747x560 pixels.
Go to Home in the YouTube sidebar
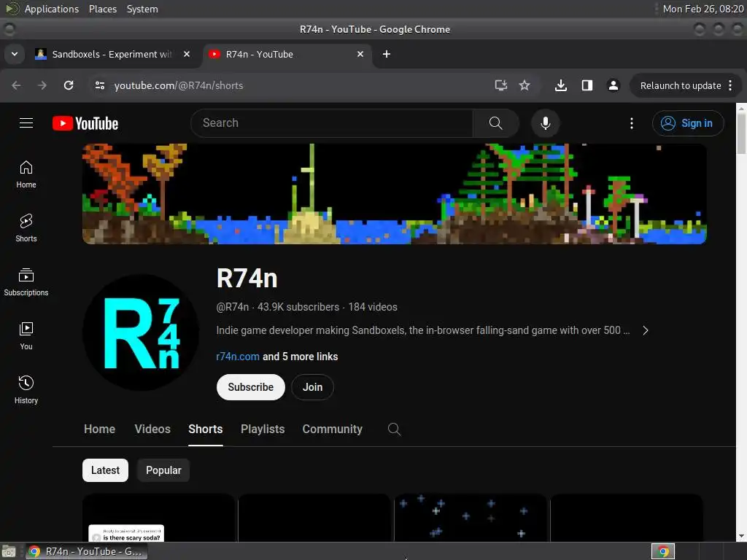(x=26, y=174)
